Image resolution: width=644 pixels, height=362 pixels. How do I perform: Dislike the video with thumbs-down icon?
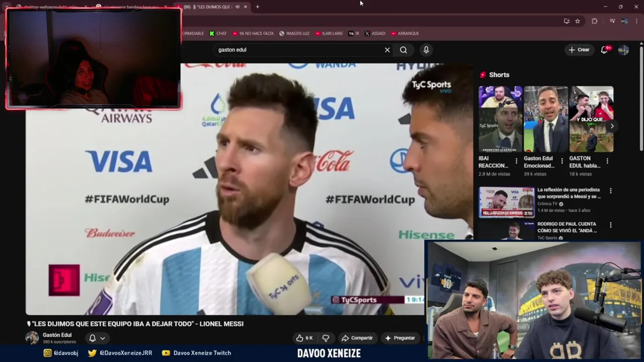326,338
